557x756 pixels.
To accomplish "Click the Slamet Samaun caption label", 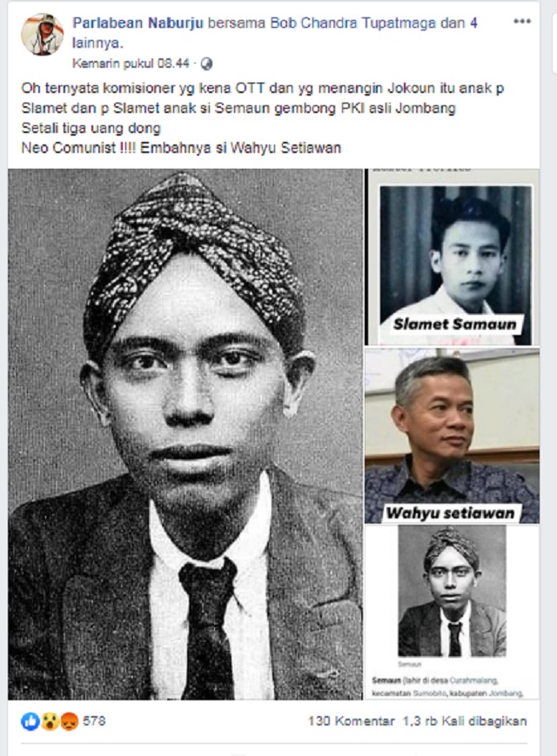I will (x=454, y=324).
